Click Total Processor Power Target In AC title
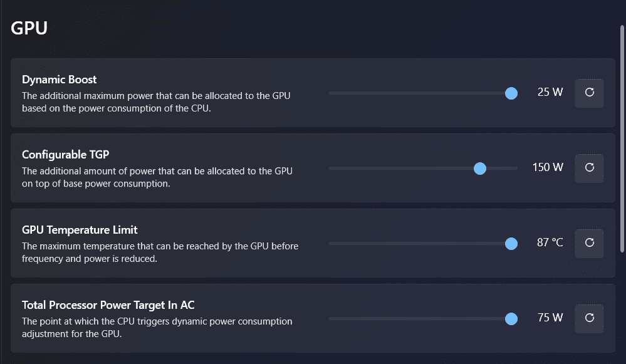 108,305
